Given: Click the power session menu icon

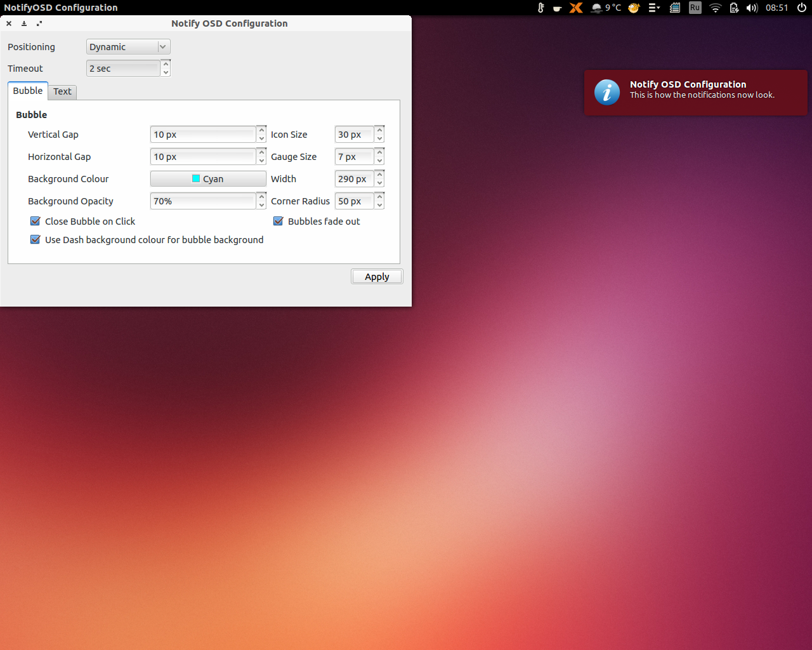Looking at the screenshot, I should point(802,8).
